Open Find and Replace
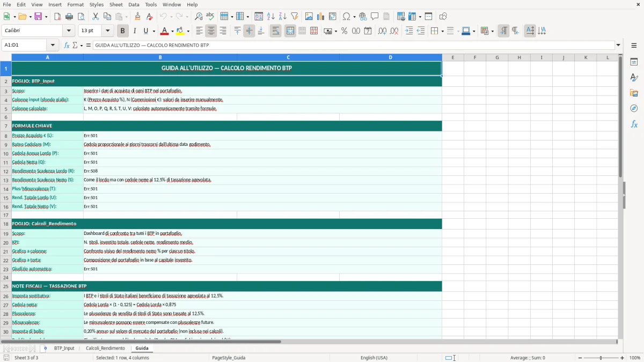 coord(199,17)
